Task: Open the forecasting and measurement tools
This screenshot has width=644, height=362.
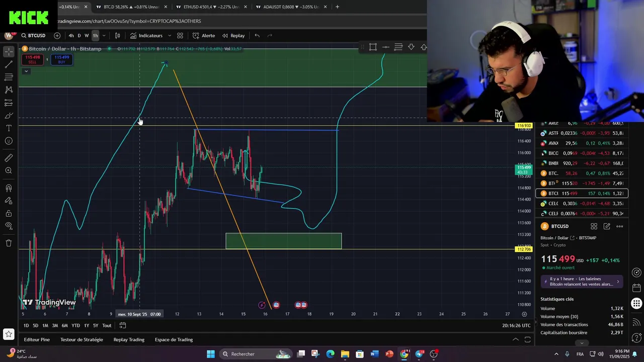Action: coord(9,103)
